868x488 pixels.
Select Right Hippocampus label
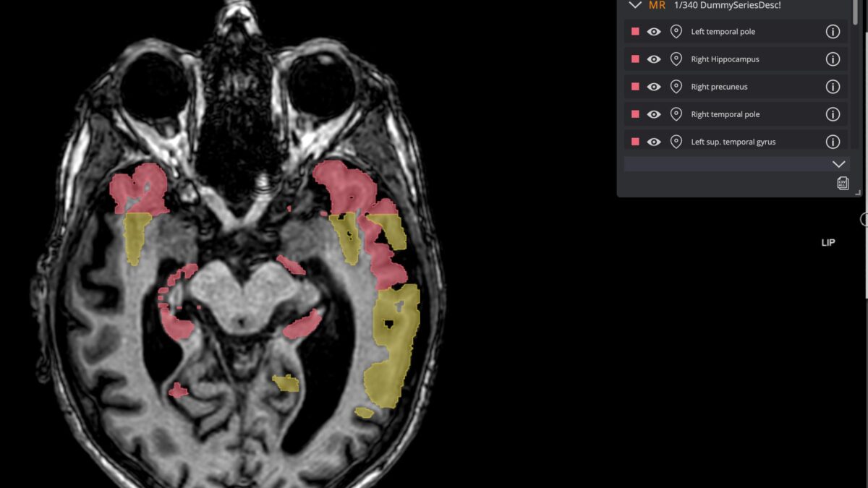click(725, 59)
